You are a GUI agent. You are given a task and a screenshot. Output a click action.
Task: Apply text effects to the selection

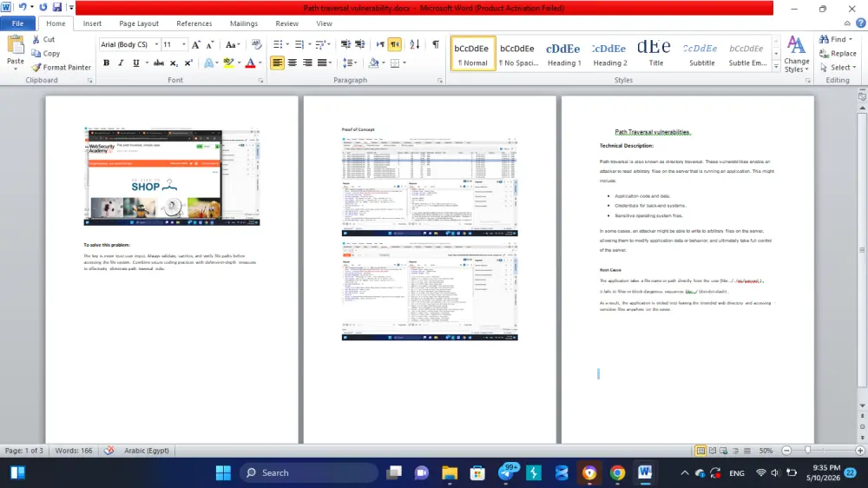208,63
